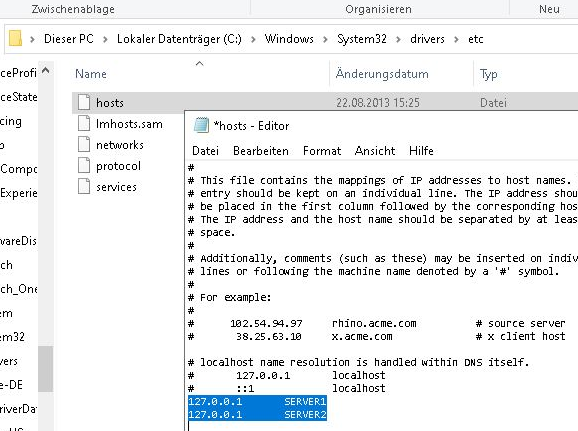Click the Notepad icon in Editor title bar
This screenshot has height=431, width=578.
201,125
